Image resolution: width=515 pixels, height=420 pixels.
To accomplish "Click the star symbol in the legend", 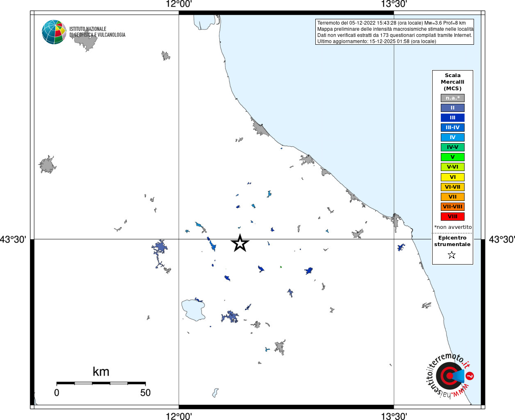I will pos(452,255).
